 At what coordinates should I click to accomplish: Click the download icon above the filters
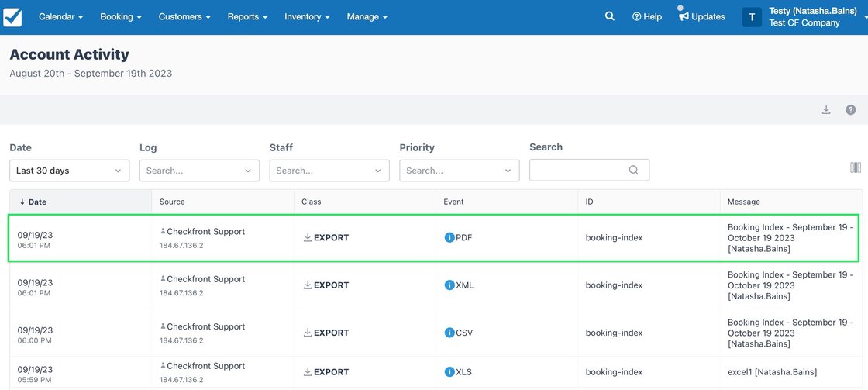pyautogui.click(x=826, y=110)
